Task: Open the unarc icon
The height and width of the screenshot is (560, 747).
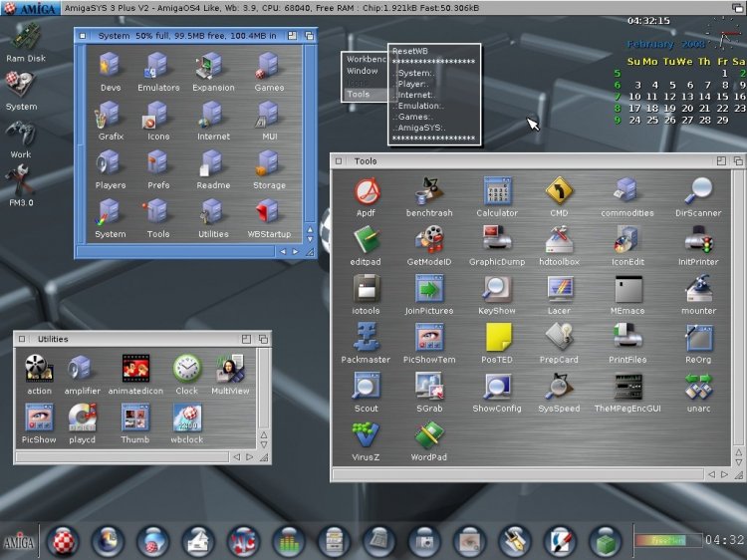Action: pyautogui.click(x=698, y=387)
